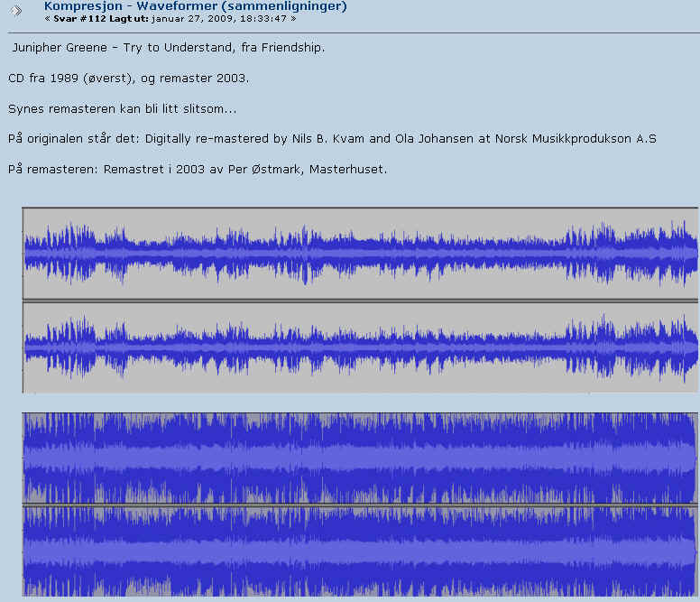Open the 2003 remaster waveform image, upper channel
The image size is (700, 602).
pos(360,458)
